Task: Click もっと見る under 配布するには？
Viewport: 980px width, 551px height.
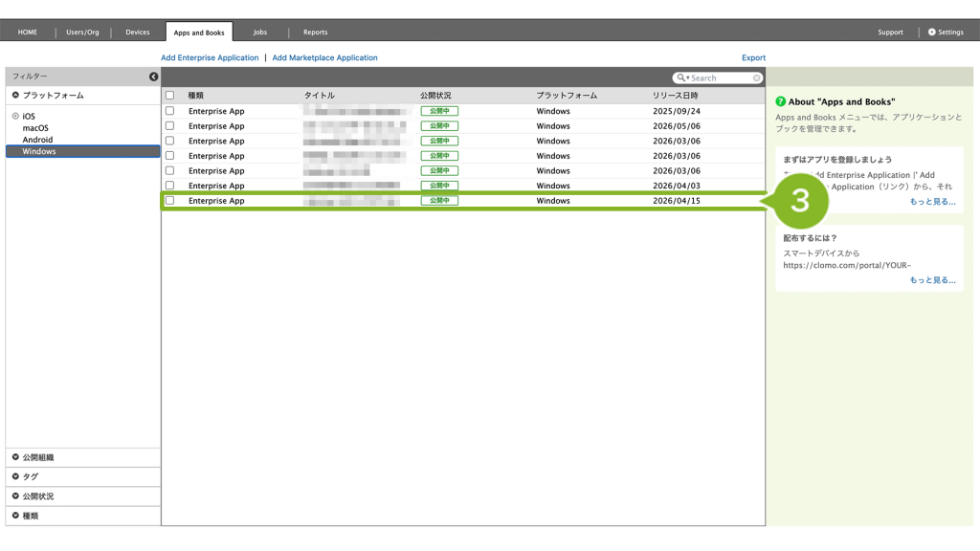Action: 932,280
